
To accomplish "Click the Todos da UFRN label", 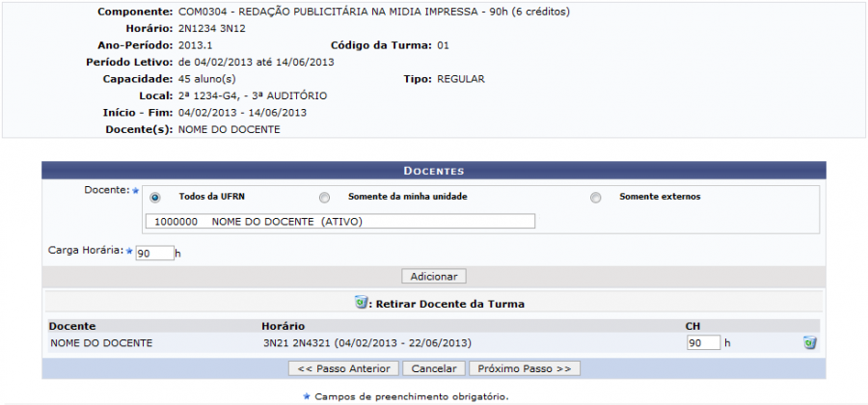I will tap(211, 197).
